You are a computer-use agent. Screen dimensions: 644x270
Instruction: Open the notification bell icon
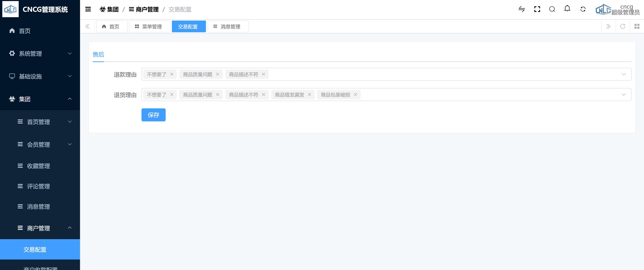(x=567, y=9)
